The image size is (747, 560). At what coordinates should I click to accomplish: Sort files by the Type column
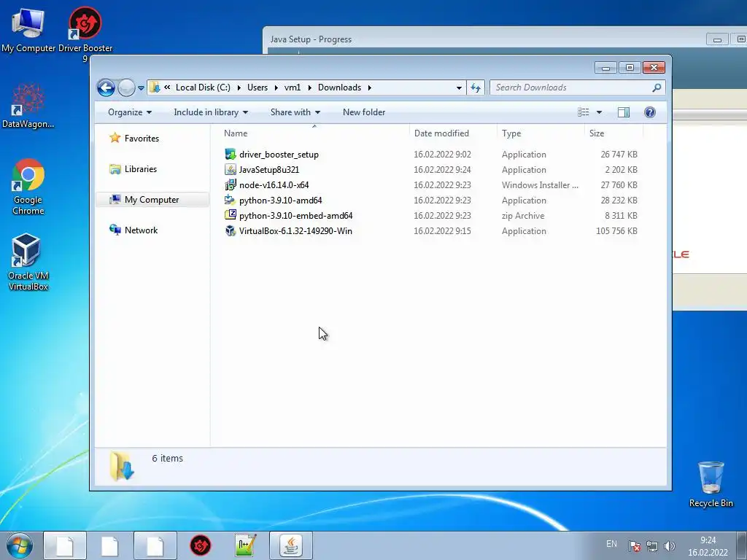(x=541, y=133)
